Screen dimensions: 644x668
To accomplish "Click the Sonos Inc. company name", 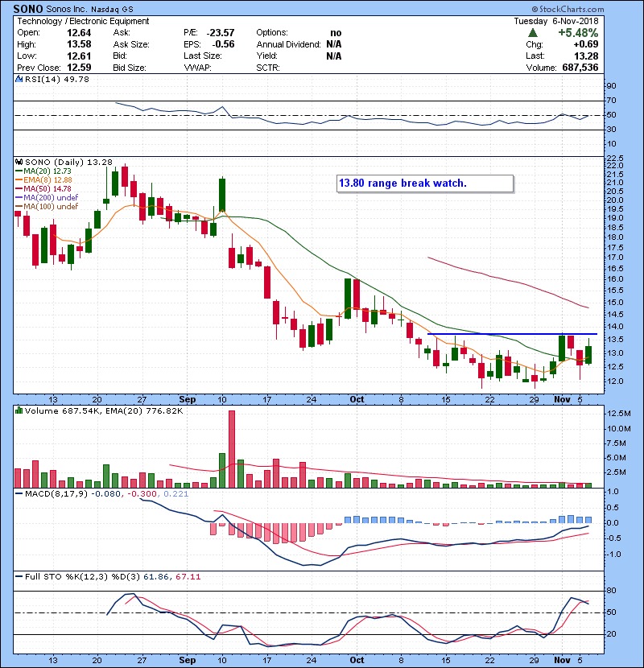I will 66,10.
